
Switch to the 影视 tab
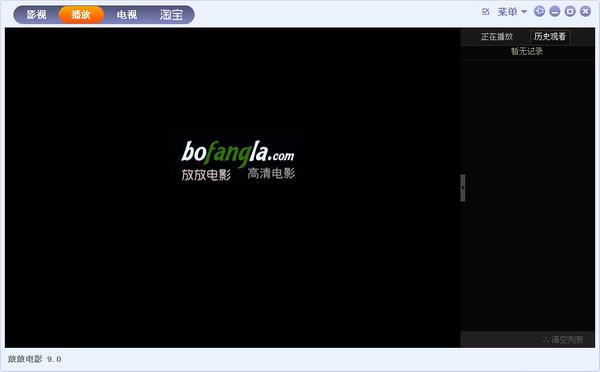click(36, 15)
